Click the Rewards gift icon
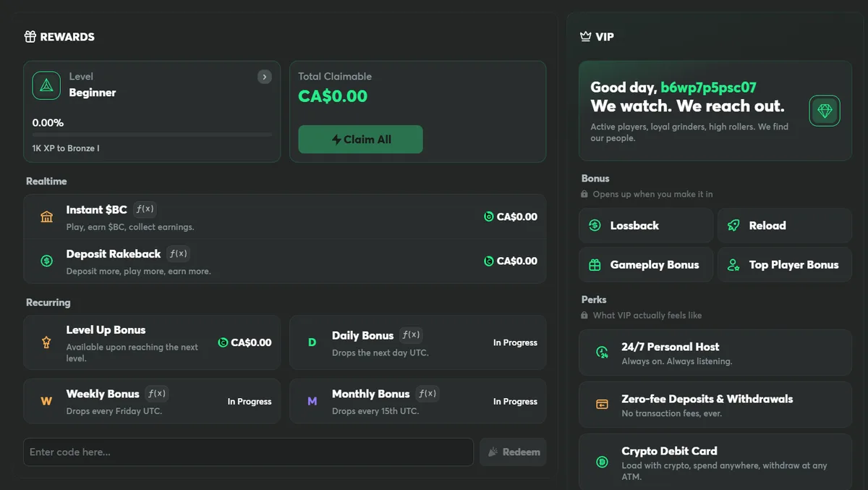 pyautogui.click(x=30, y=37)
